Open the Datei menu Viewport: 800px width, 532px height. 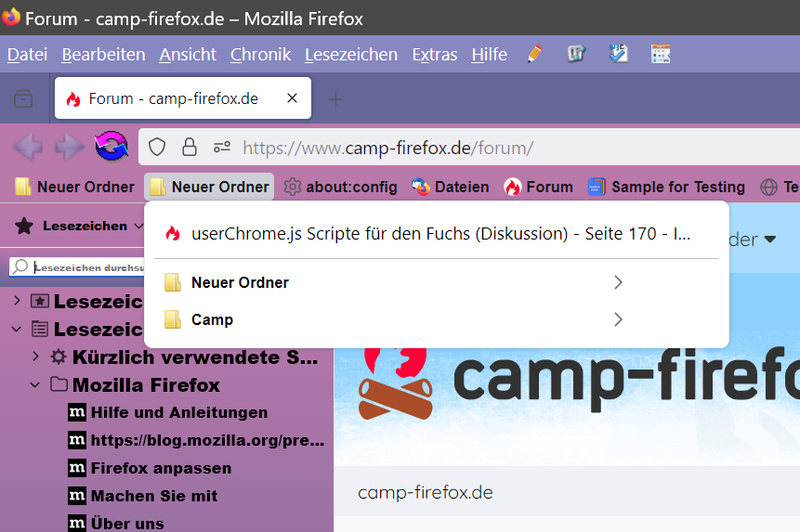28,54
